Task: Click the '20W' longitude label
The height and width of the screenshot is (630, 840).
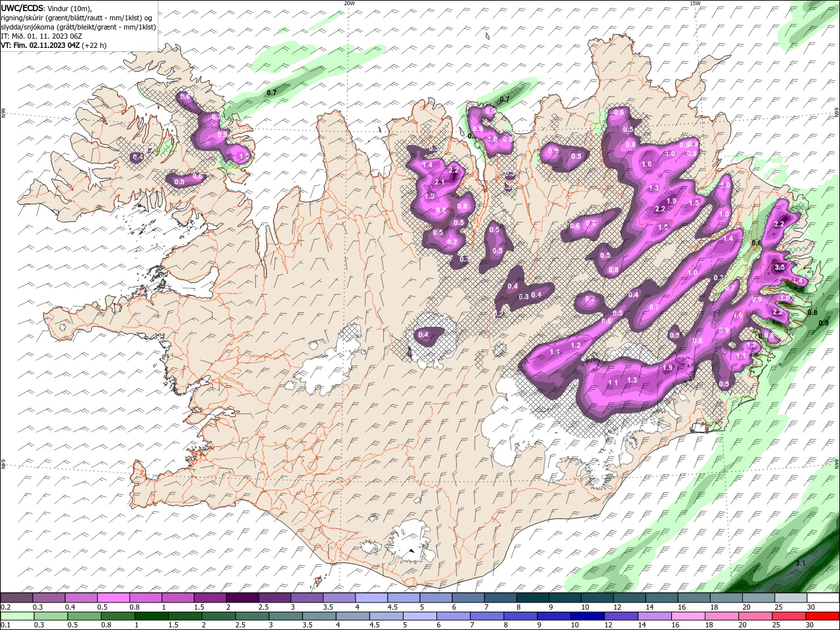Action: 349,3
